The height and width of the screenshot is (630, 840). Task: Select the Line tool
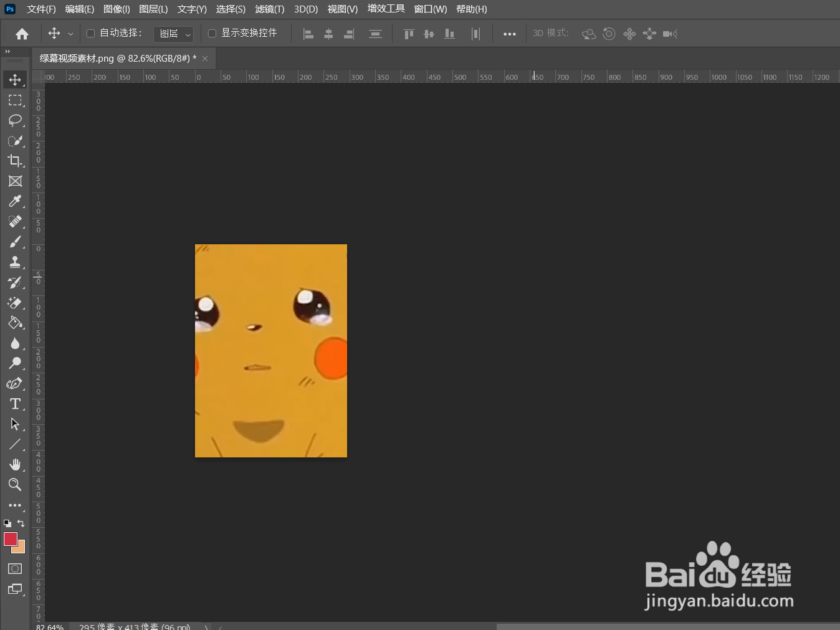point(15,444)
